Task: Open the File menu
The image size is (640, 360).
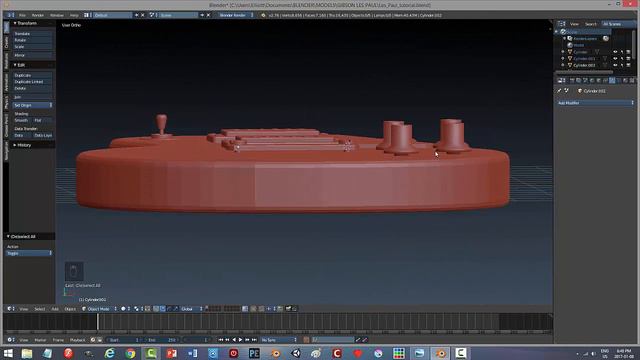Action: 22,15
